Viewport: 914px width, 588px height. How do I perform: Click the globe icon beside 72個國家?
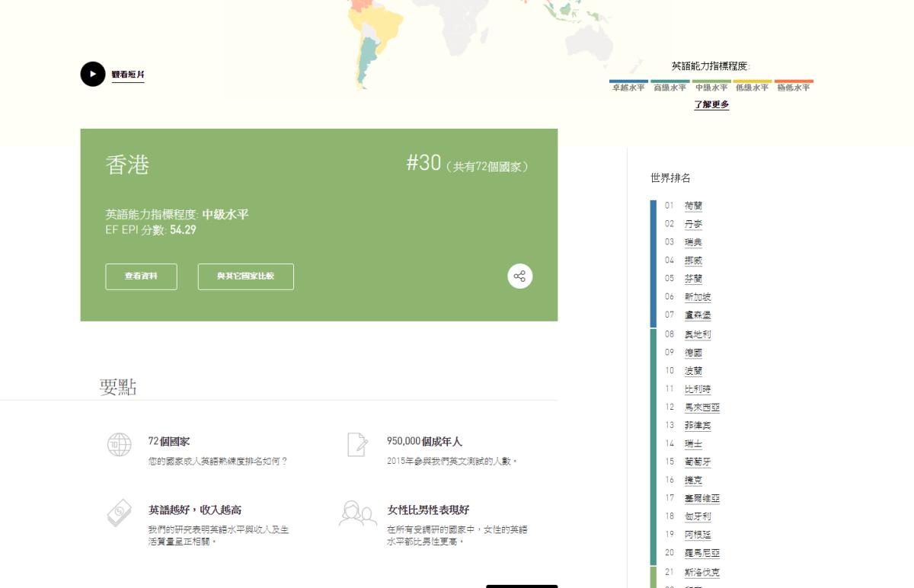pos(120,444)
